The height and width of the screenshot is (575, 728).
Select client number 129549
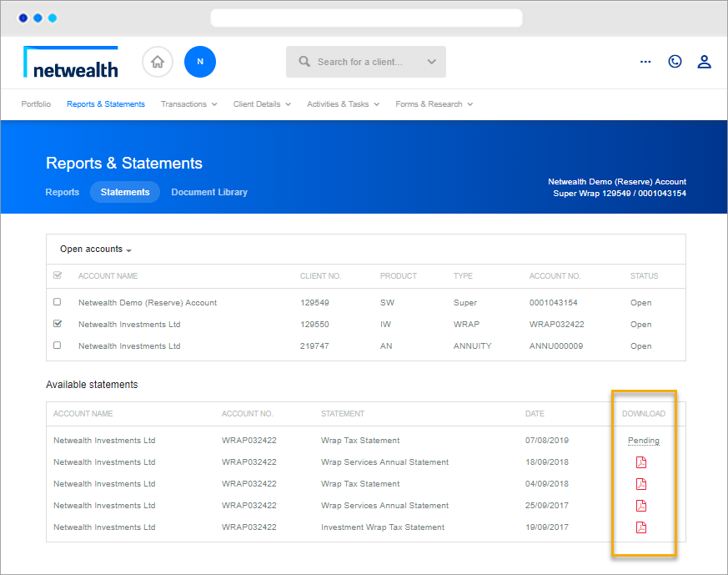click(x=314, y=302)
